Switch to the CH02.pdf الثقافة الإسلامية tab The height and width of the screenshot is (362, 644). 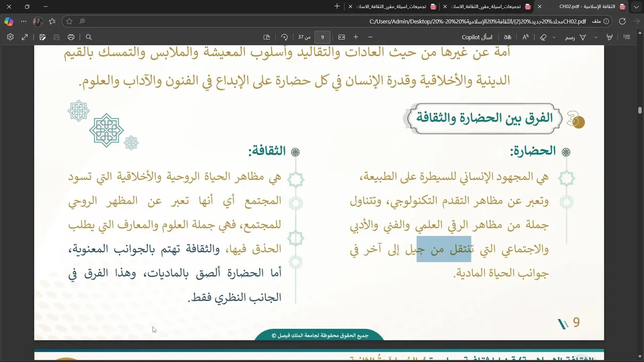[586, 7]
